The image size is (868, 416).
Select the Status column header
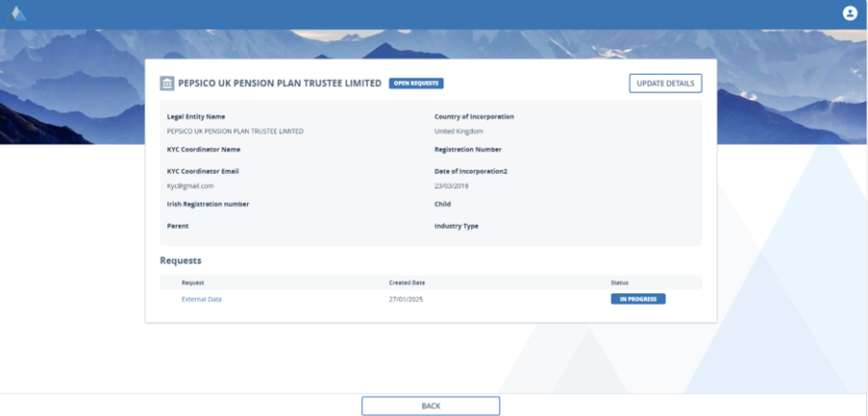(x=620, y=282)
